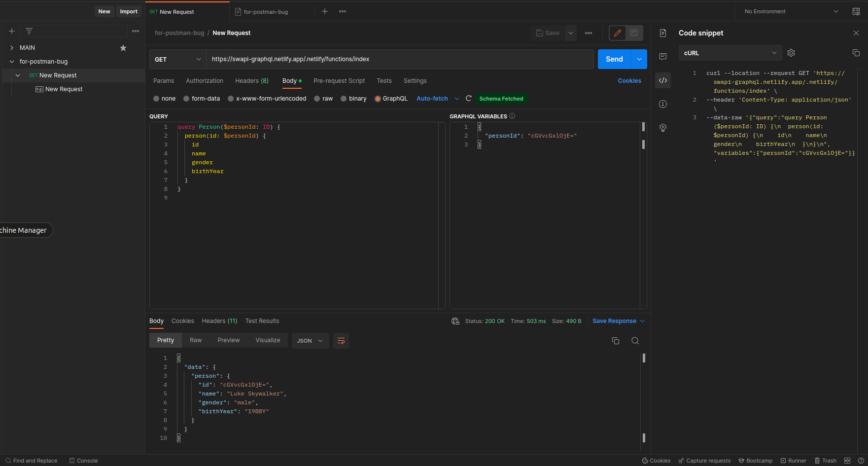The width and height of the screenshot is (868, 466).
Task: Open Send button dropdown arrow
Action: [639, 59]
